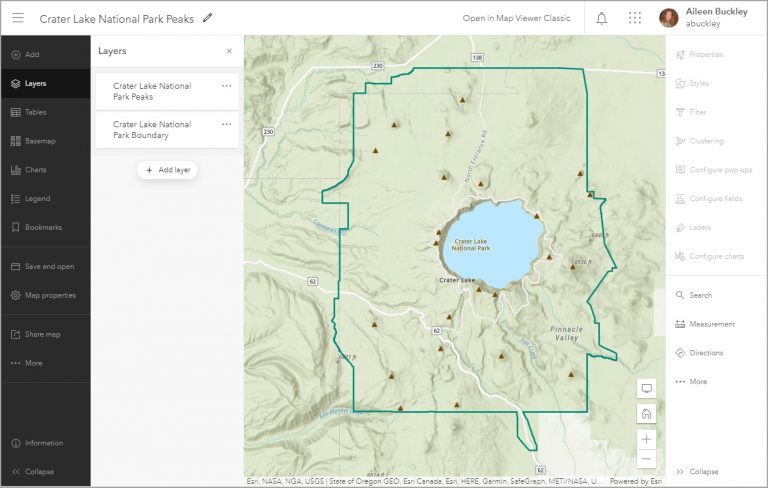Collapse the left dark toolbar
The width and height of the screenshot is (768, 488).
(x=46, y=472)
